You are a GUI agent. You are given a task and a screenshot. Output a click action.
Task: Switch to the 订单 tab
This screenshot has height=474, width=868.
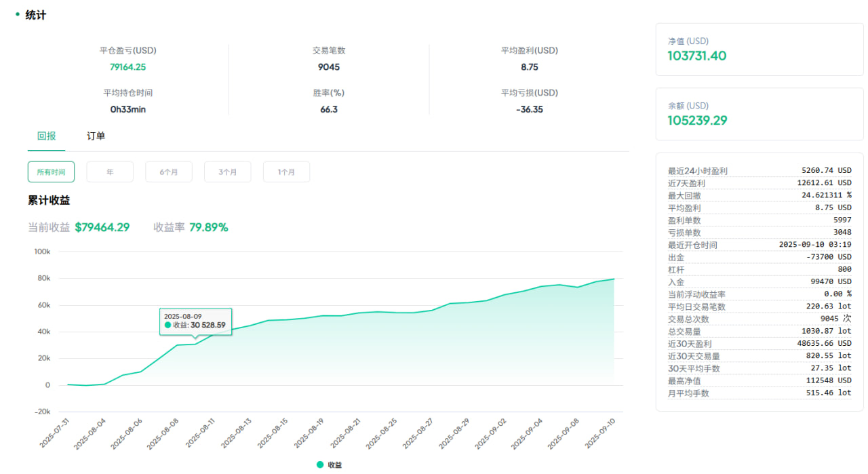coord(96,136)
